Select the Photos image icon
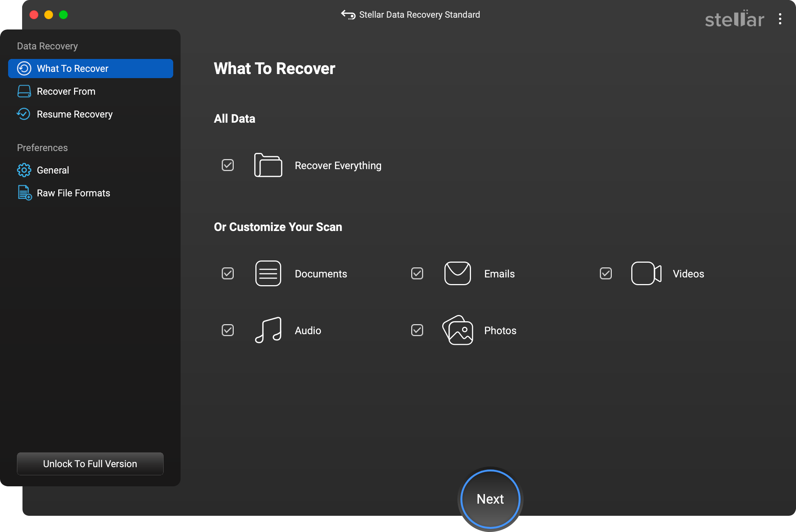 [457, 330]
